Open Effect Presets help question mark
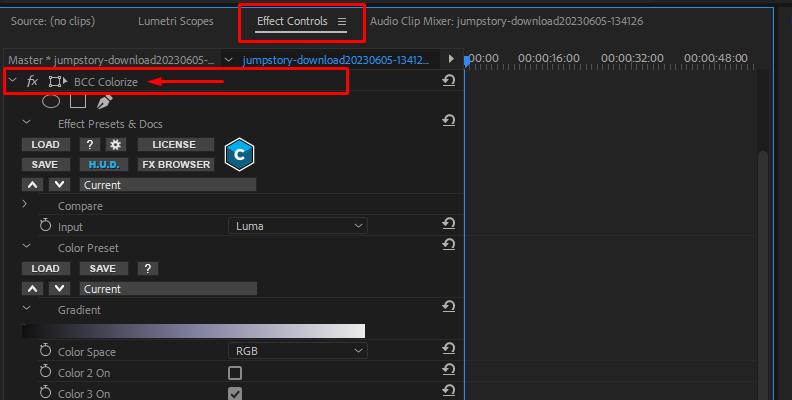The width and height of the screenshot is (792, 400). pyautogui.click(x=90, y=144)
